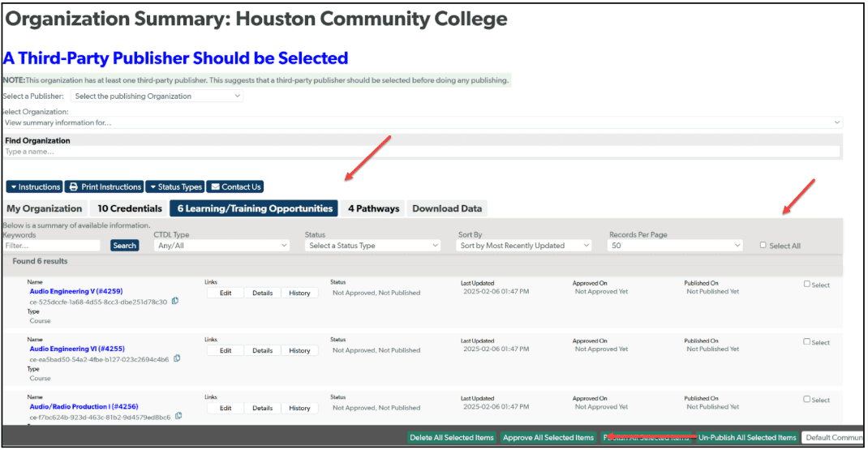Image resolution: width=868 pixels, height=450 pixels.
Task: Click Print Instructions button
Action: pos(105,187)
